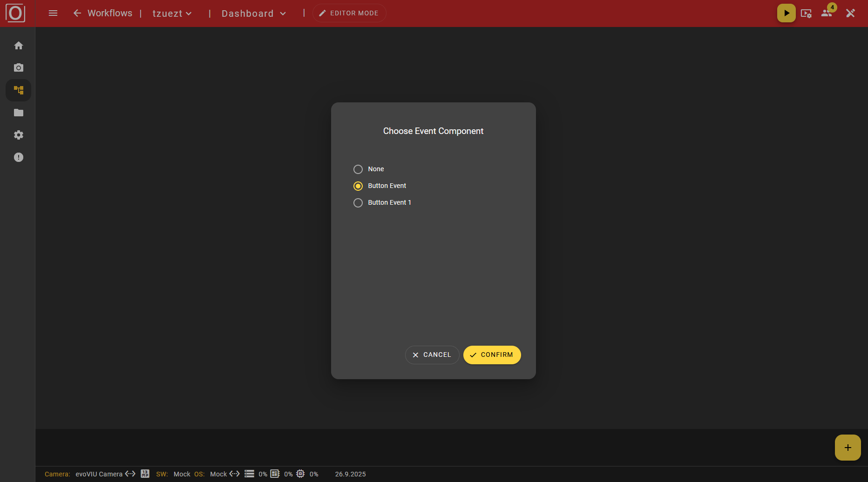Choose the Button Event 1 radio option

coord(358,203)
